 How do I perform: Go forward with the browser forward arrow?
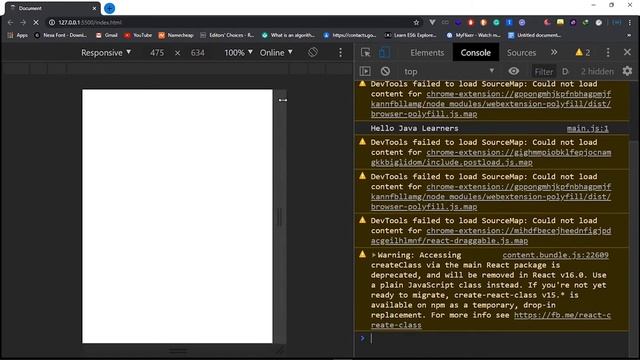[x=23, y=22]
